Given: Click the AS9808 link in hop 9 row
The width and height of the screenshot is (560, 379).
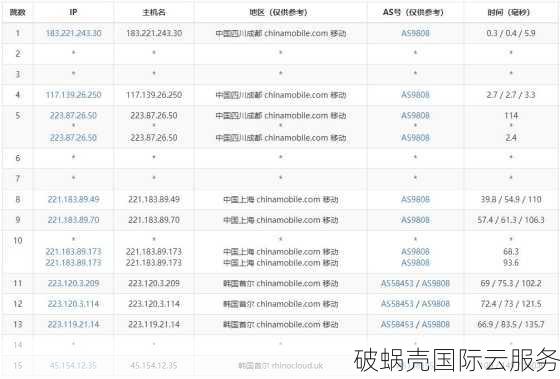Looking at the screenshot, I should click(x=415, y=220).
